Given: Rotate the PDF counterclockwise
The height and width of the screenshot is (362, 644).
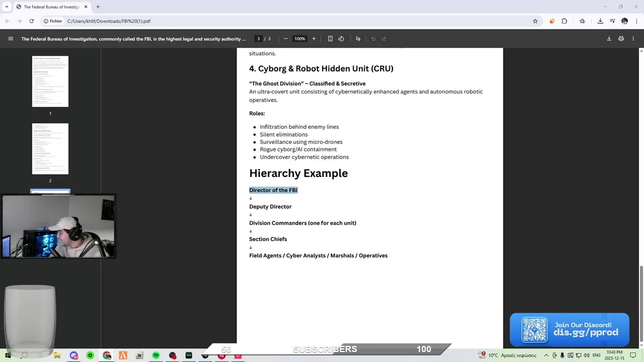Looking at the screenshot, I should click(x=341, y=39).
